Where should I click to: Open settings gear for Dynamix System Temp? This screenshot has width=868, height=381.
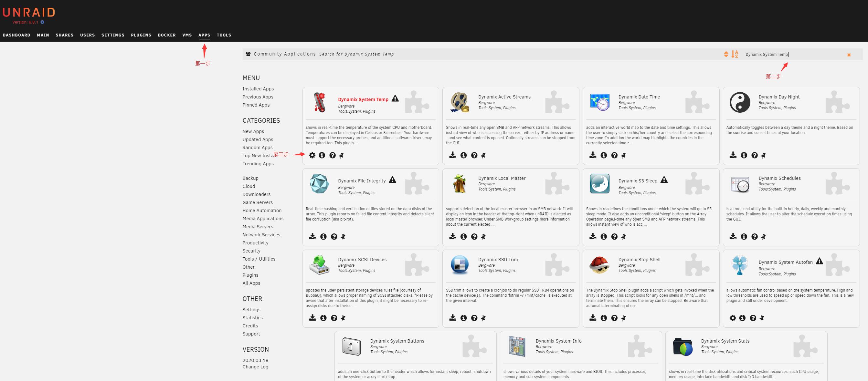pyautogui.click(x=312, y=155)
